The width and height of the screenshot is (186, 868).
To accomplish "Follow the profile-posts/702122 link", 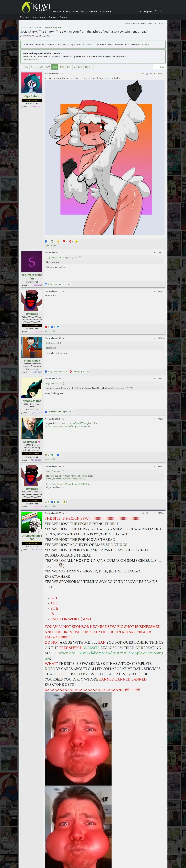I will (68, 484).
